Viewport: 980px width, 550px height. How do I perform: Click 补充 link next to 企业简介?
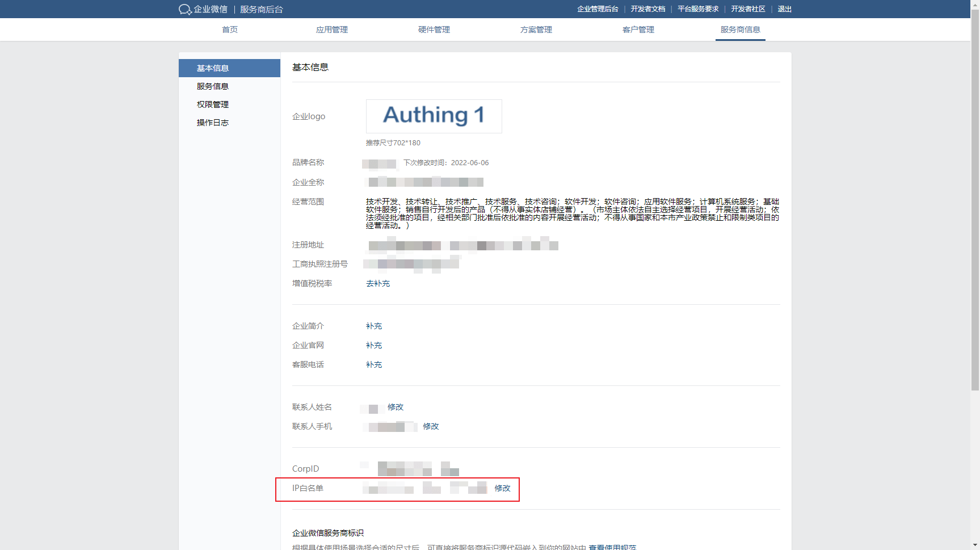click(374, 326)
